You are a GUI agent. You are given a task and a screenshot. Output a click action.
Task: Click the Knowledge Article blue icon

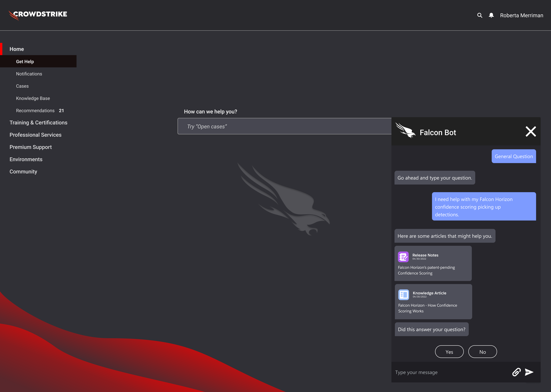click(x=404, y=295)
